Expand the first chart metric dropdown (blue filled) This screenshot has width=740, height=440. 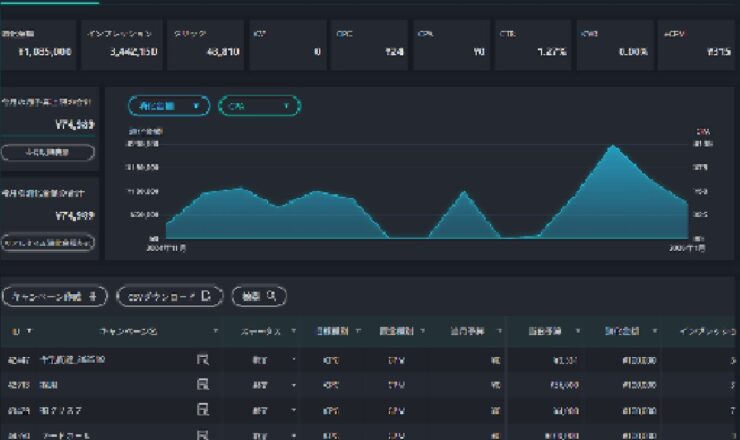(x=169, y=105)
